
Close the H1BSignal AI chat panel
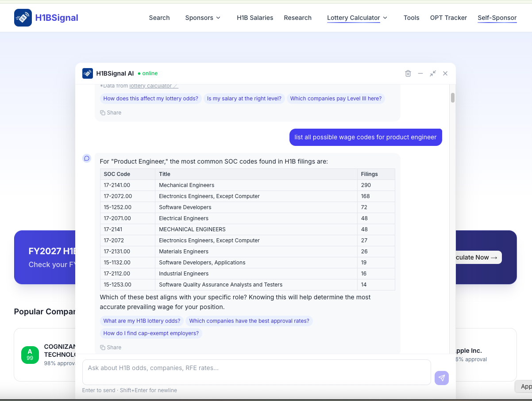point(445,73)
